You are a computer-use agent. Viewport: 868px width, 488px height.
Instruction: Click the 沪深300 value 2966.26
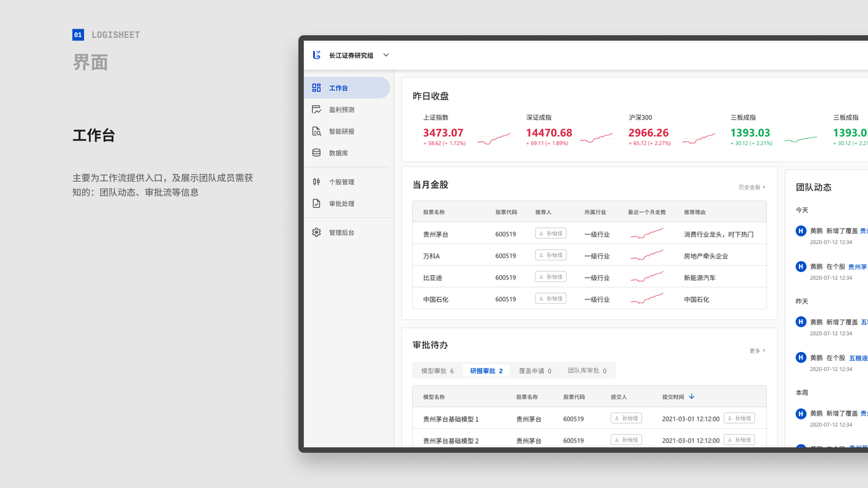[x=649, y=133]
